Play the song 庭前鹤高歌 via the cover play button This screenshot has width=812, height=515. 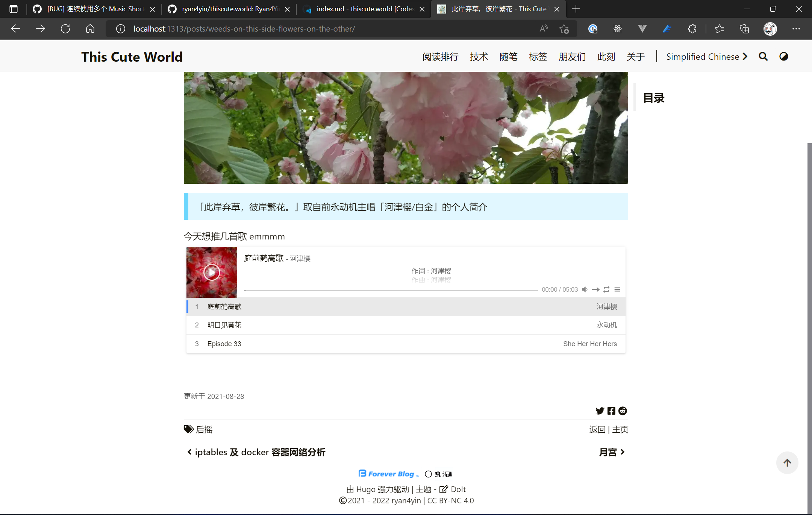[x=211, y=272]
